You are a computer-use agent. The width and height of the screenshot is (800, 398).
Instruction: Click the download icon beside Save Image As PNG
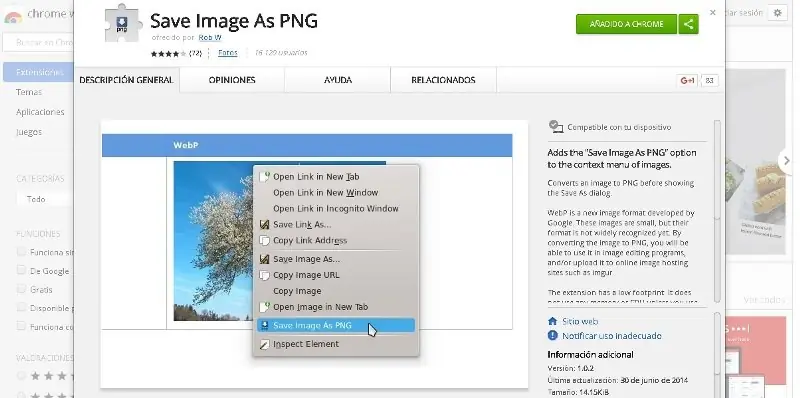tap(264, 325)
